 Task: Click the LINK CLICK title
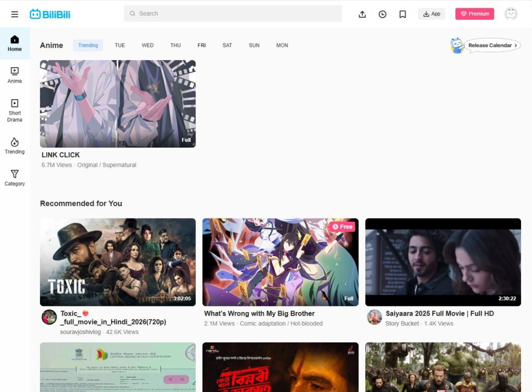point(60,155)
